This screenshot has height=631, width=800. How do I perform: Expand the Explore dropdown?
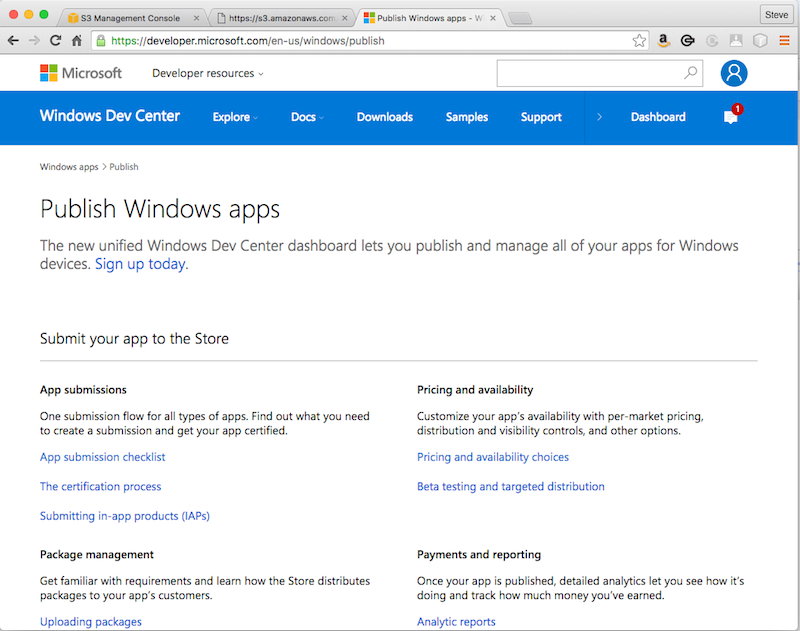233,117
